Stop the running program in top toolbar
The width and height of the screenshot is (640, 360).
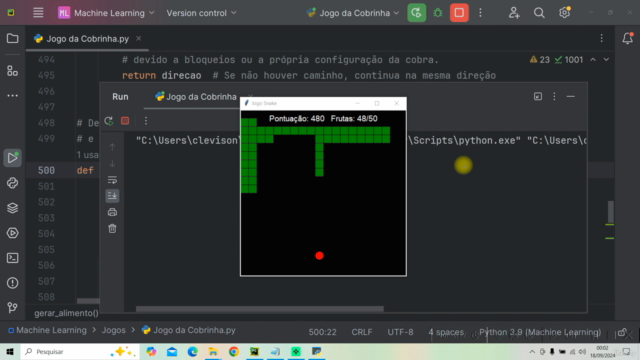click(459, 13)
